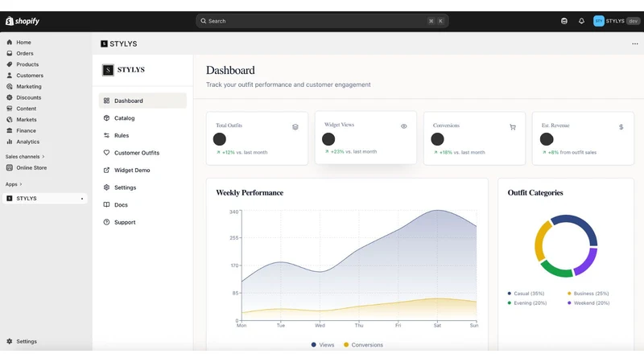Click the Evening (20%) legend entry

point(527,303)
